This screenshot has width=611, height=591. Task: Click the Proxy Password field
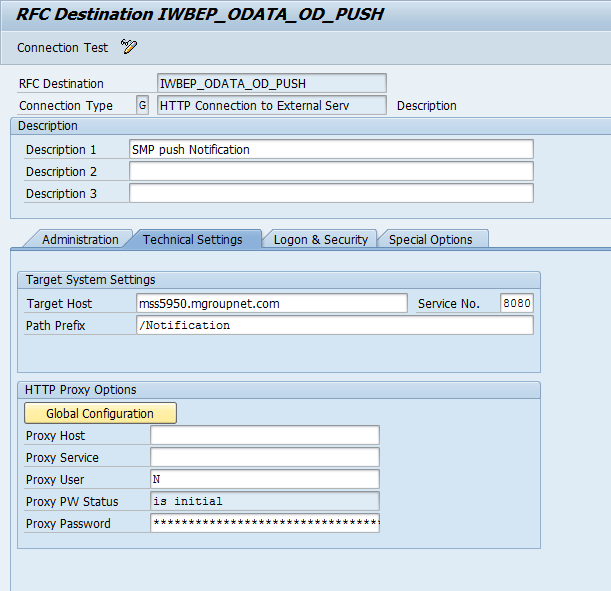(265, 523)
